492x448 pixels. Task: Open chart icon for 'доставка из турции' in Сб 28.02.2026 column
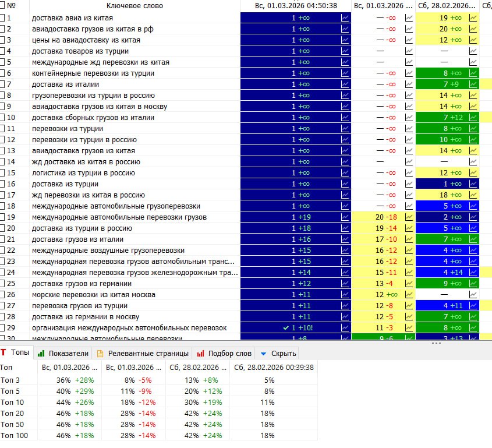pyautogui.click(x=473, y=184)
